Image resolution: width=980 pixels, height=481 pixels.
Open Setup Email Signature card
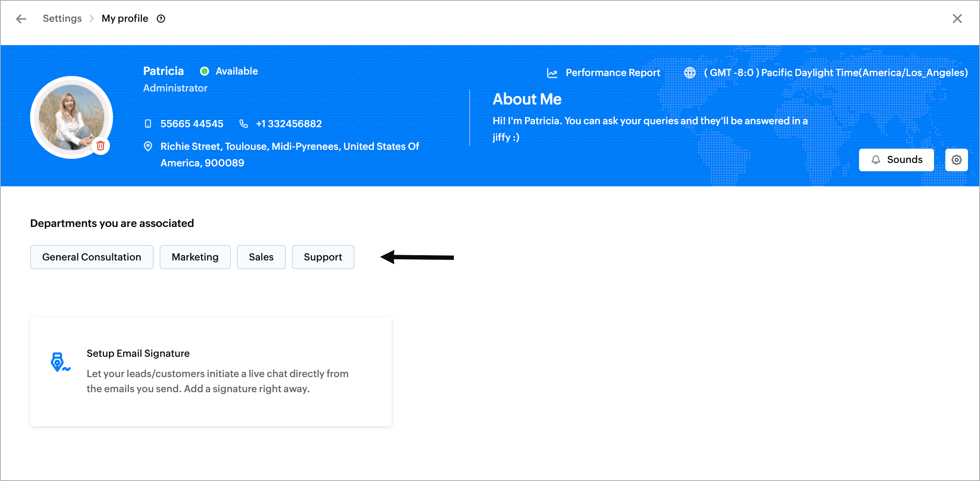(x=211, y=371)
